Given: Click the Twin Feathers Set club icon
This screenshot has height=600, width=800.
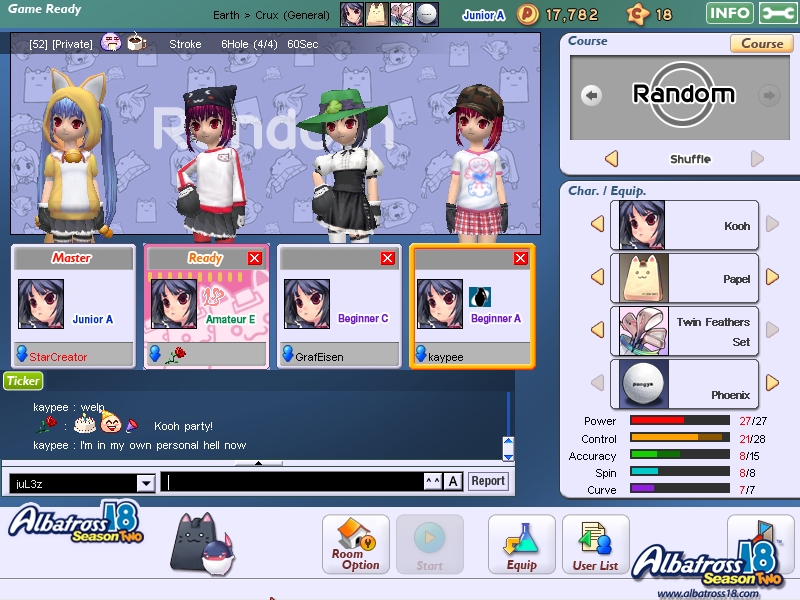Looking at the screenshot, I should click(641, 330).
